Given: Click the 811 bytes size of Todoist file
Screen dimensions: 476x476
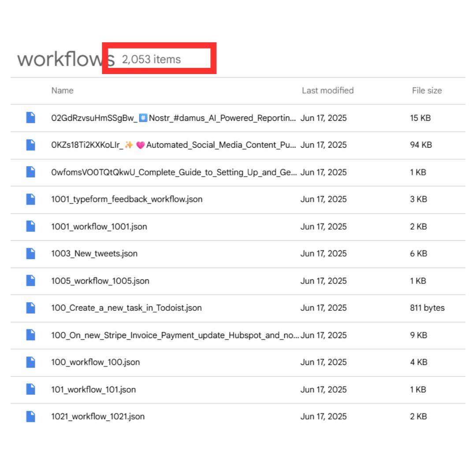Looking at the screenshot, I should tap(427, 308).
